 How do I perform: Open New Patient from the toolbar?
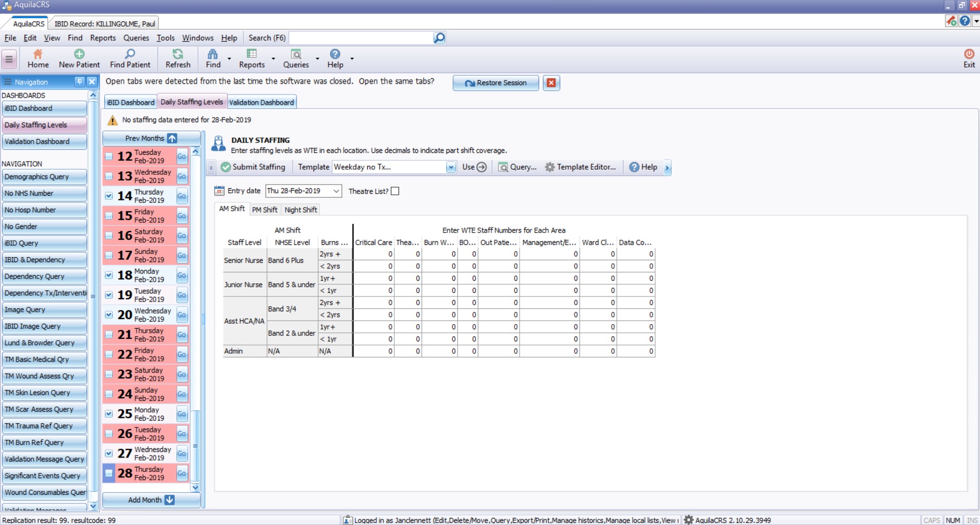tap(79, 54)
